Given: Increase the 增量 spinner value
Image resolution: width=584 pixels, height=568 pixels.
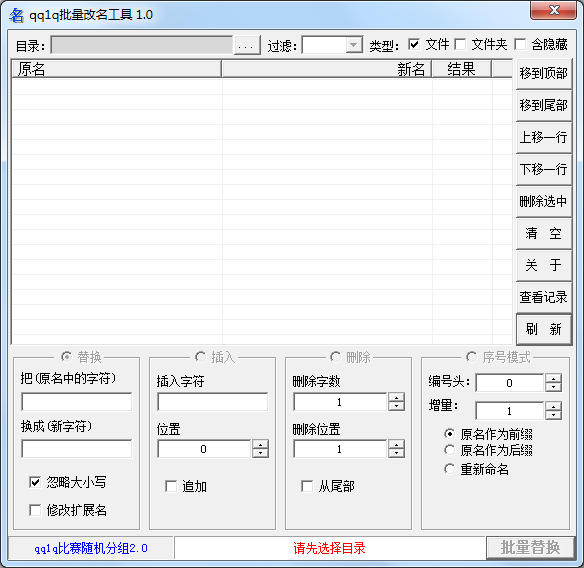Looking at the screenshot, I should point(553,407).
